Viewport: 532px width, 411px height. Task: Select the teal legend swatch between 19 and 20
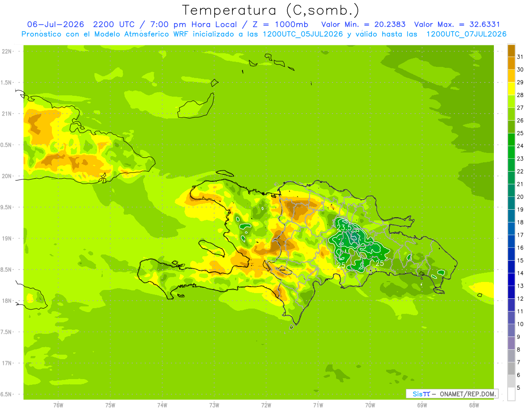coord(511,203)
